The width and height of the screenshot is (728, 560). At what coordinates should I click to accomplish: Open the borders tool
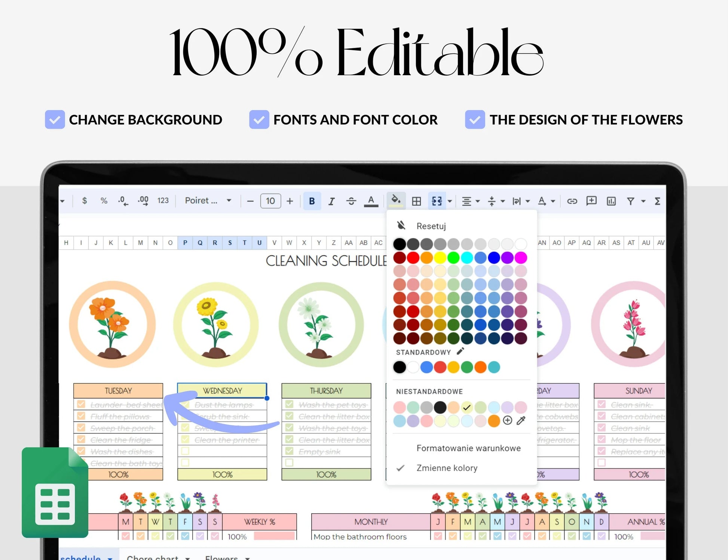(x=416, y=201)
